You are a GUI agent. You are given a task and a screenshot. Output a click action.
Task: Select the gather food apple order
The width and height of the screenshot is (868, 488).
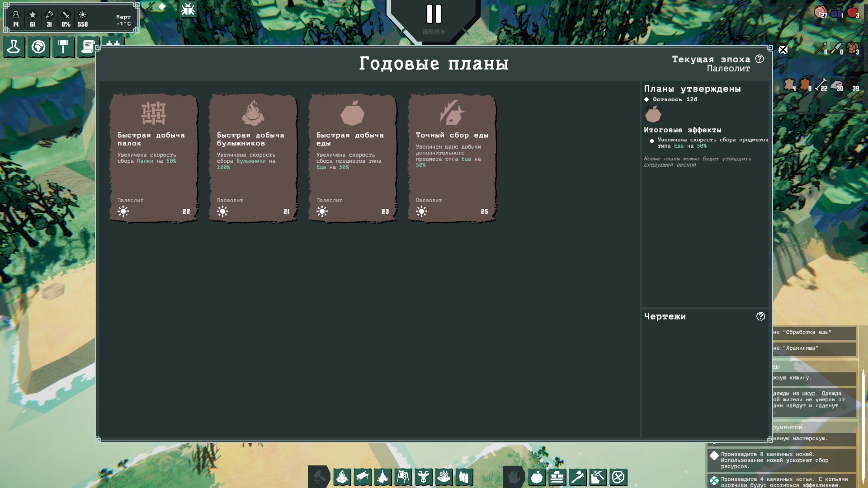click(537, 477)
